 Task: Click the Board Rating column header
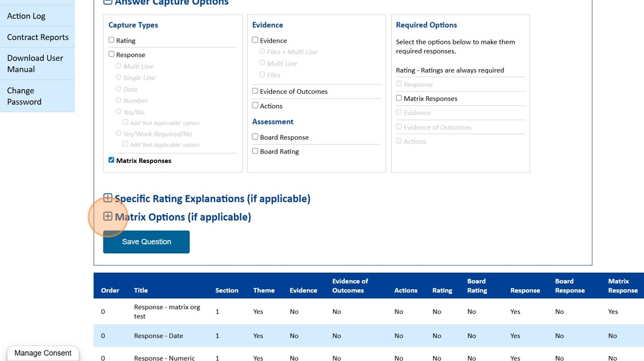(x=477, y=286)
